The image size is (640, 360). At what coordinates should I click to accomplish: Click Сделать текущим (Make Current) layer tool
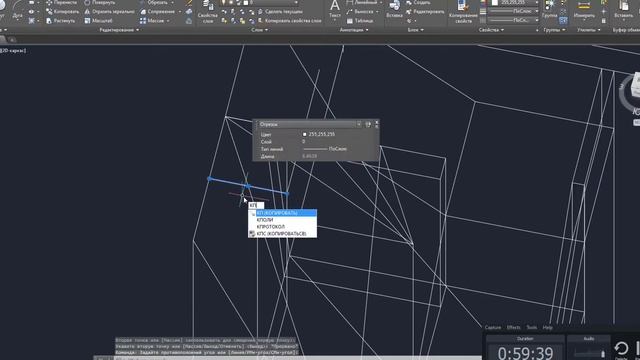(280, 11)
